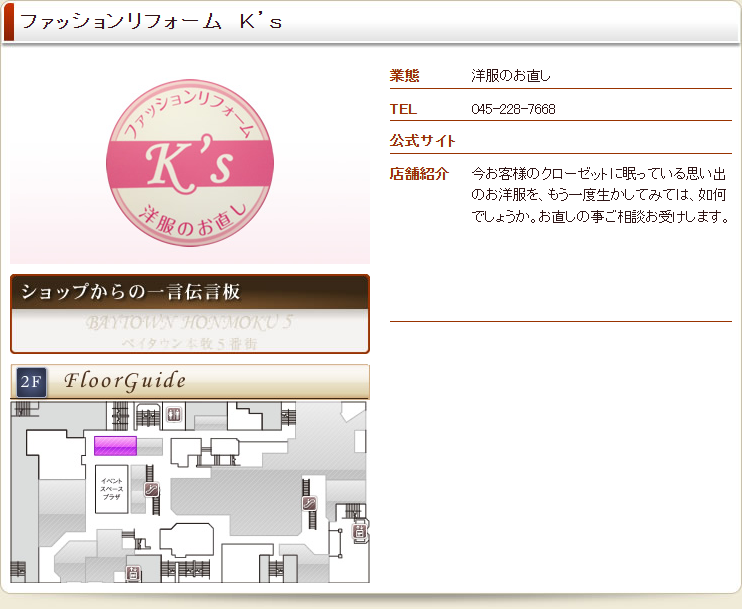Image resolution: width=742 pixels, height=609 pixels.
Task: Click the phone number 045-228-7668
Action: point(513,109)
